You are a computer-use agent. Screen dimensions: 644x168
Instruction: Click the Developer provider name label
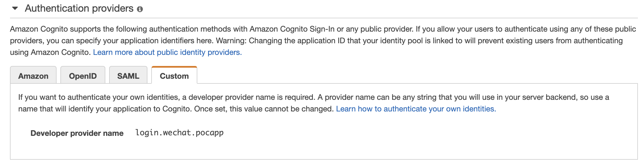click(x=77, y=133)
